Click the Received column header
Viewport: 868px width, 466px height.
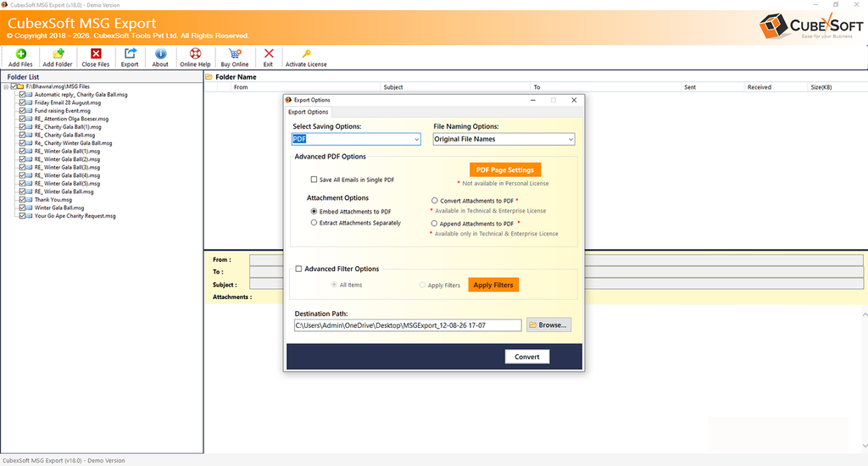point(759,87)
